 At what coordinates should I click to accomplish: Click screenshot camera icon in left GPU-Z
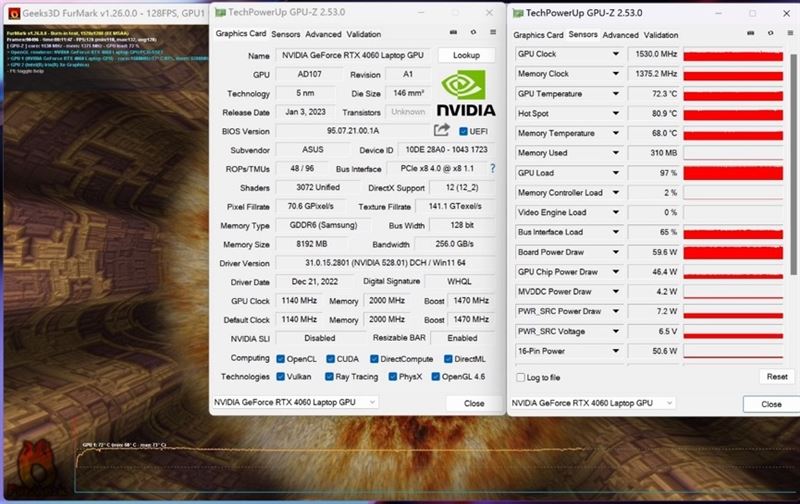[x=453, y=32]
